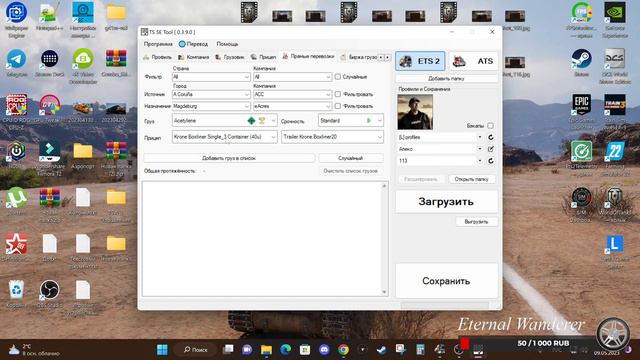
Task: Open the Помощь menu
Action: [227, 44]
